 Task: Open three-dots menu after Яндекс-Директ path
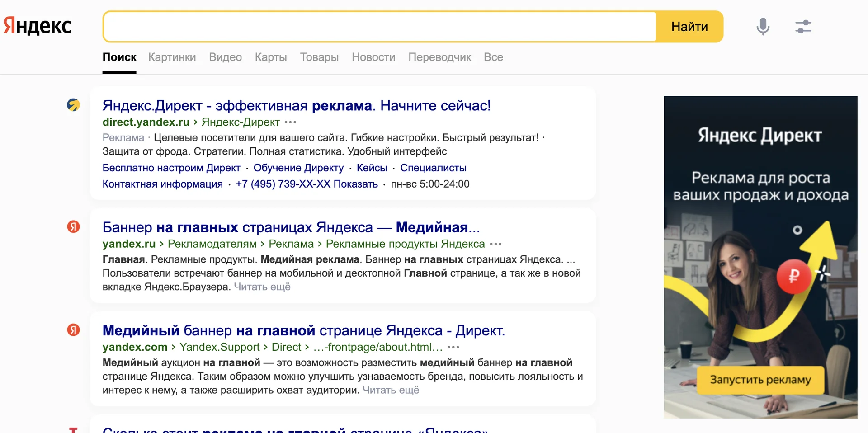290,122
